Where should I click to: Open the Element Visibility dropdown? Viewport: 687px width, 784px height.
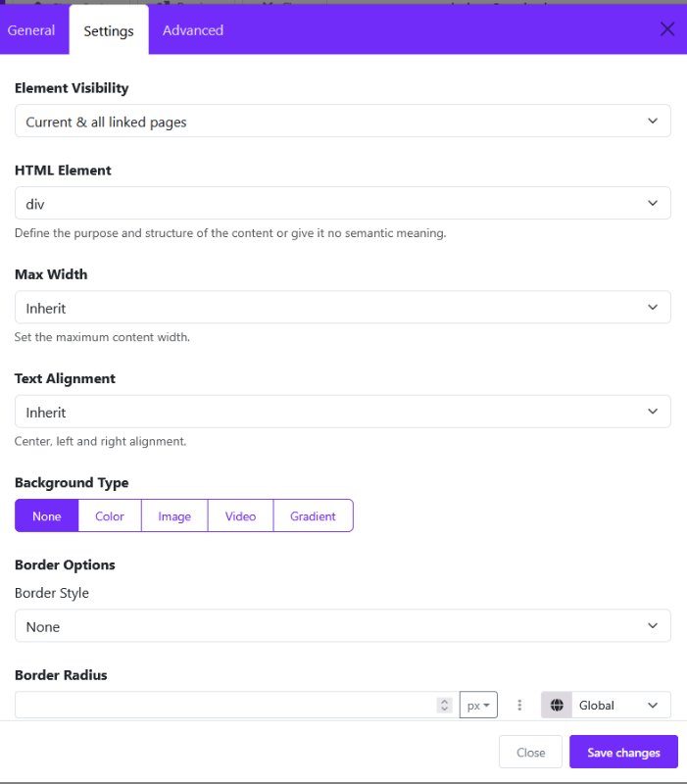point(342,122)
